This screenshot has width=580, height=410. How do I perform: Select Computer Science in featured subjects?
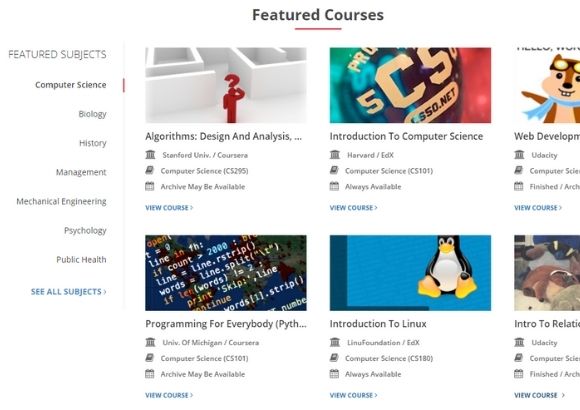click(x=71, y=85)
